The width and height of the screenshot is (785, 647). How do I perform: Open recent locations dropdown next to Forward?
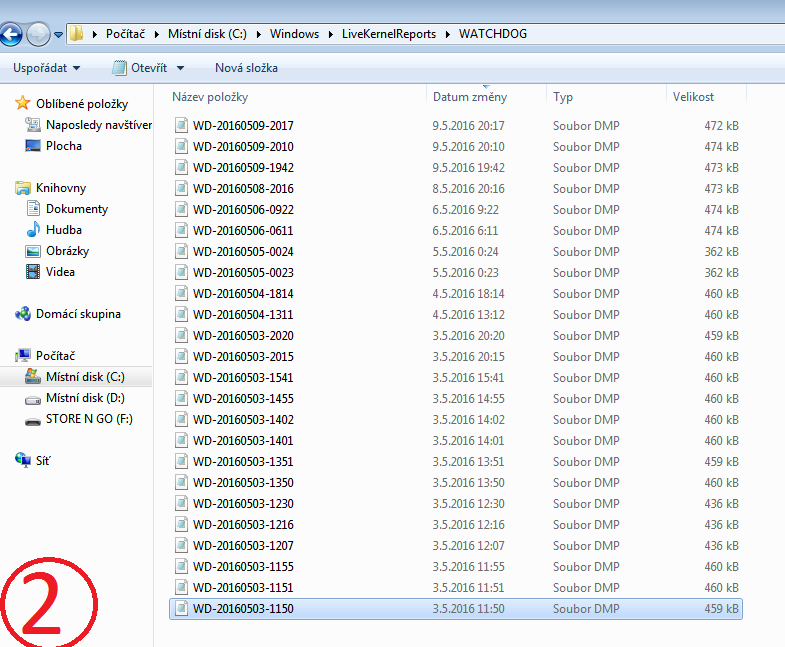59,34
